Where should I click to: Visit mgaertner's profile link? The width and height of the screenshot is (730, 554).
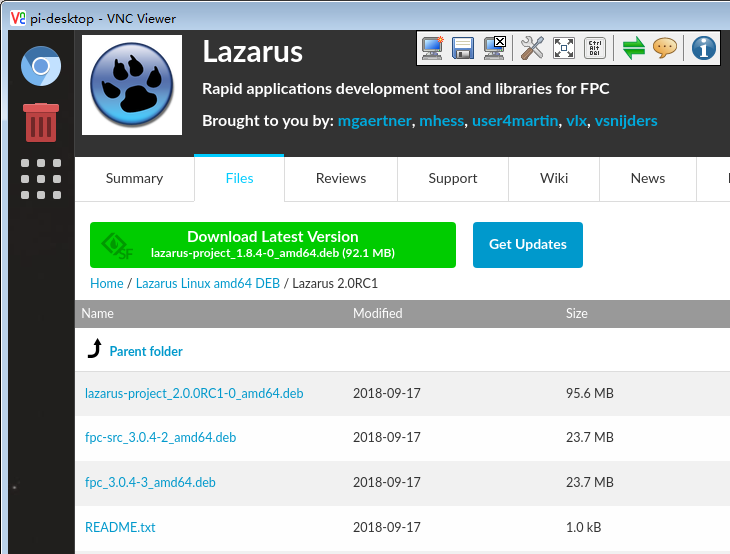click(374, 121)
